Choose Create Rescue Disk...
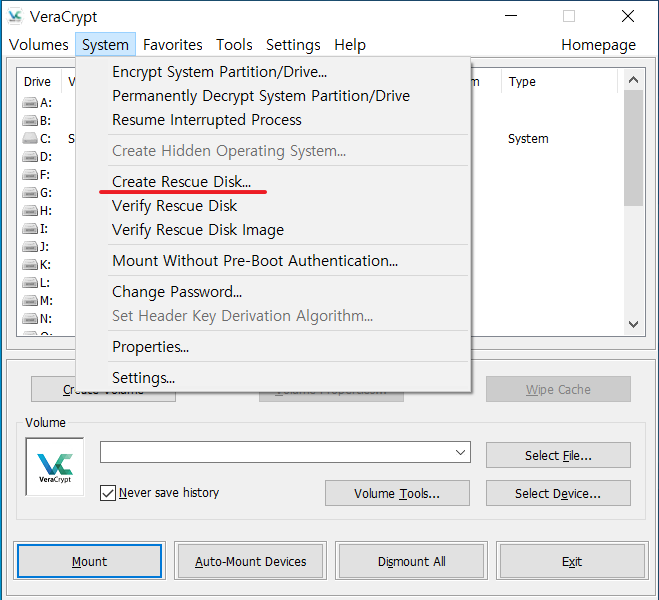 click(x=273, y=182)
